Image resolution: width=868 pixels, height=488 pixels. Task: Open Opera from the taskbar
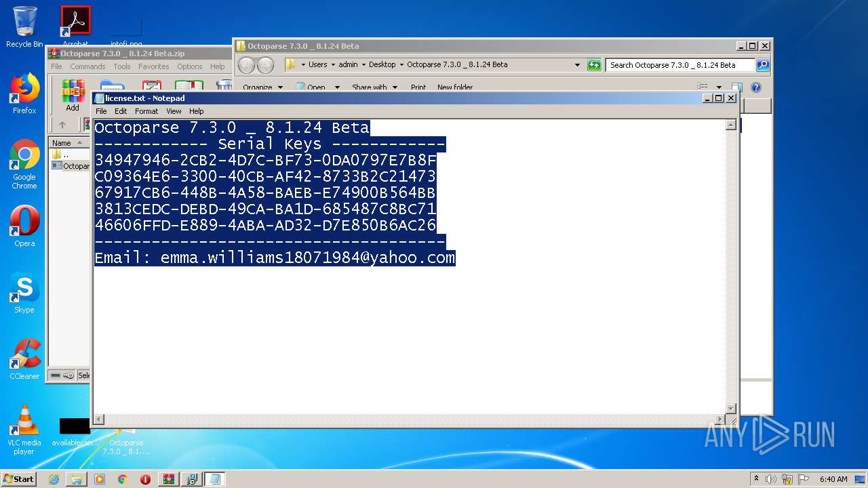tap(145, 479)
